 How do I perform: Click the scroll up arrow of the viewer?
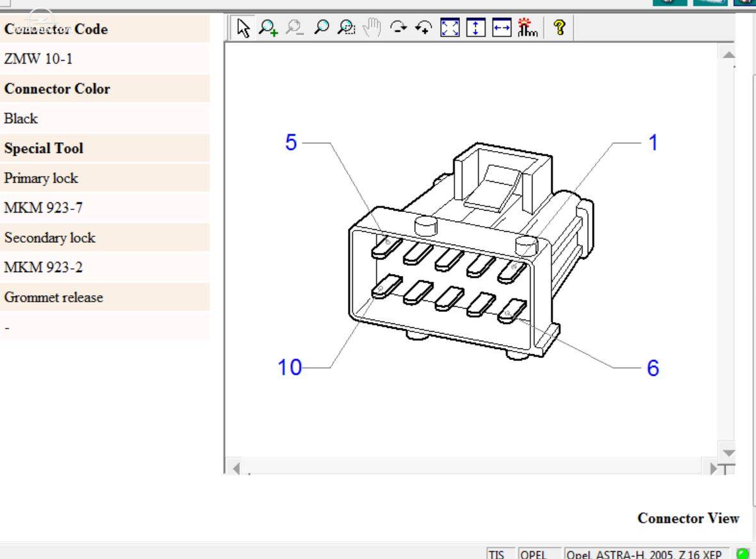[x=728, y=54]
